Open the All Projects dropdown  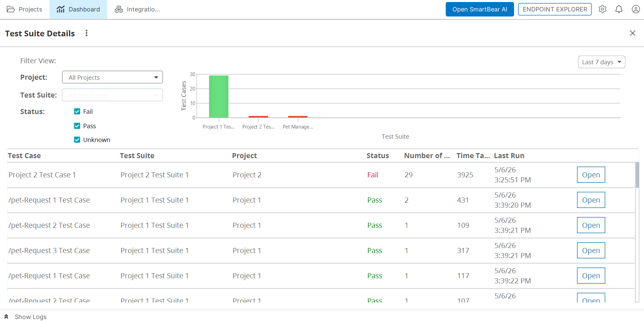tap(112, 77)
